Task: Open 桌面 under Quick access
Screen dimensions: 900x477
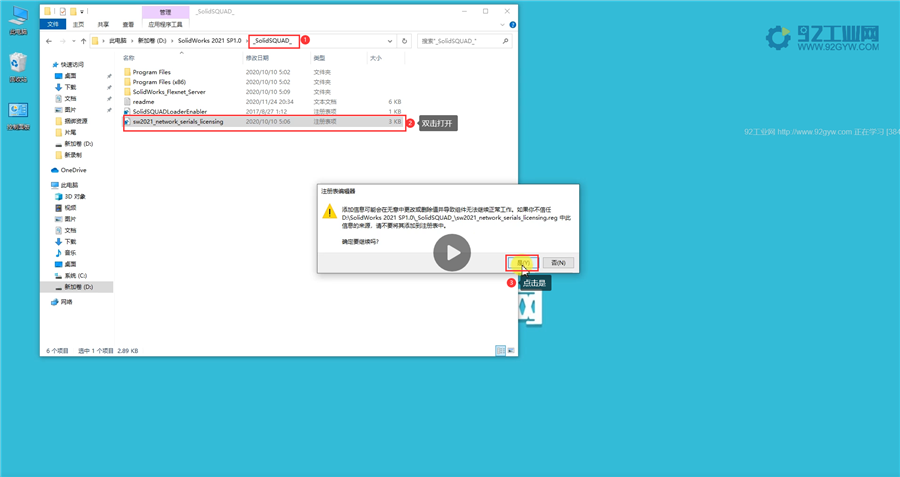Action: point(70,76)
